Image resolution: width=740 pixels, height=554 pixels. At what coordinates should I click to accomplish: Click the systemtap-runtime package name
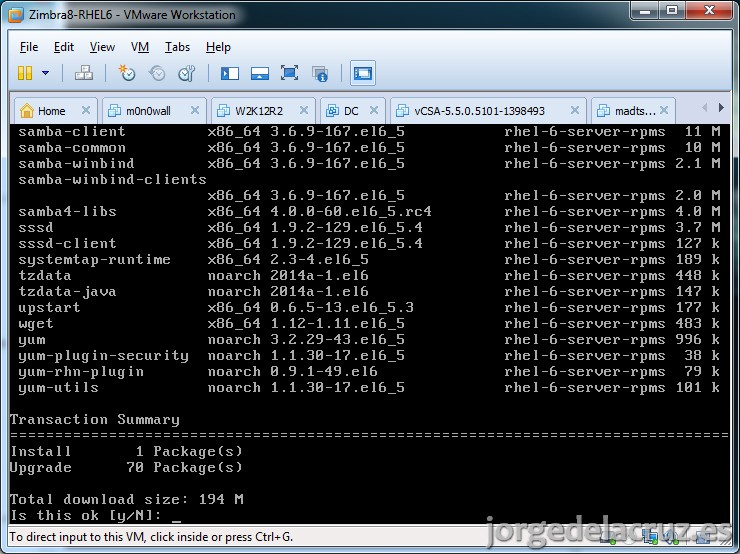coord(94,260)
